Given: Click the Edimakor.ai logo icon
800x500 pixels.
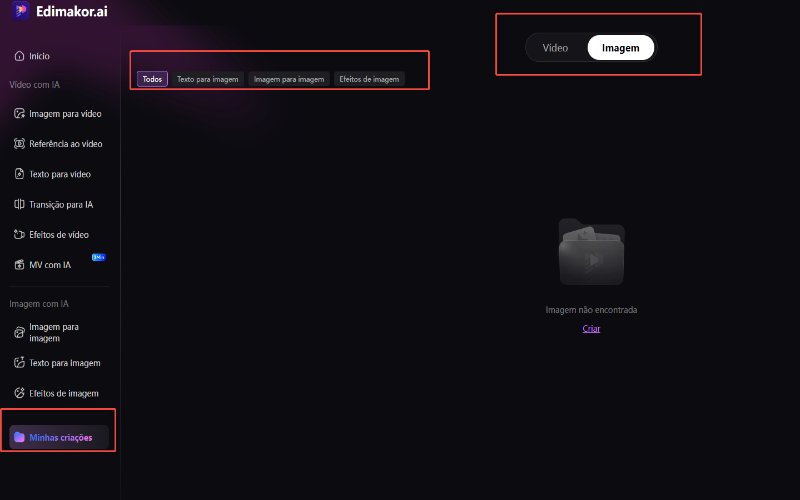Looking at the screenshot, I should 20,10.
